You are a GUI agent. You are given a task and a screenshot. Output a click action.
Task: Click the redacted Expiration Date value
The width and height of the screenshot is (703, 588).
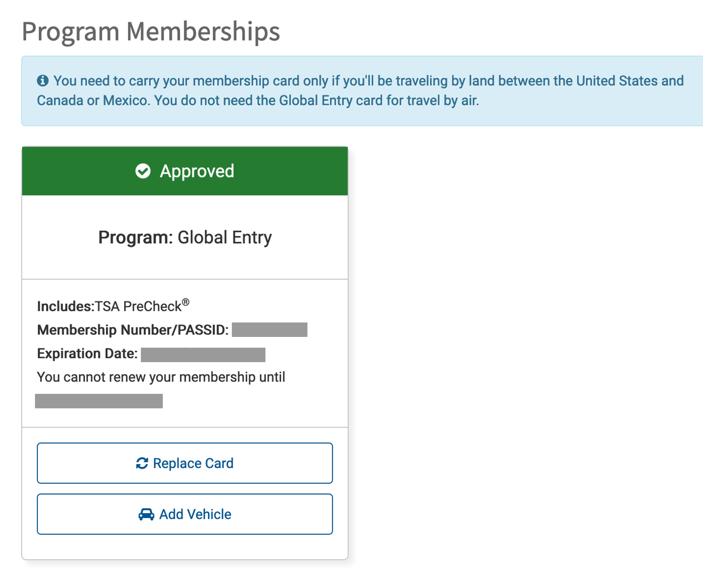(x=202, y=354)
